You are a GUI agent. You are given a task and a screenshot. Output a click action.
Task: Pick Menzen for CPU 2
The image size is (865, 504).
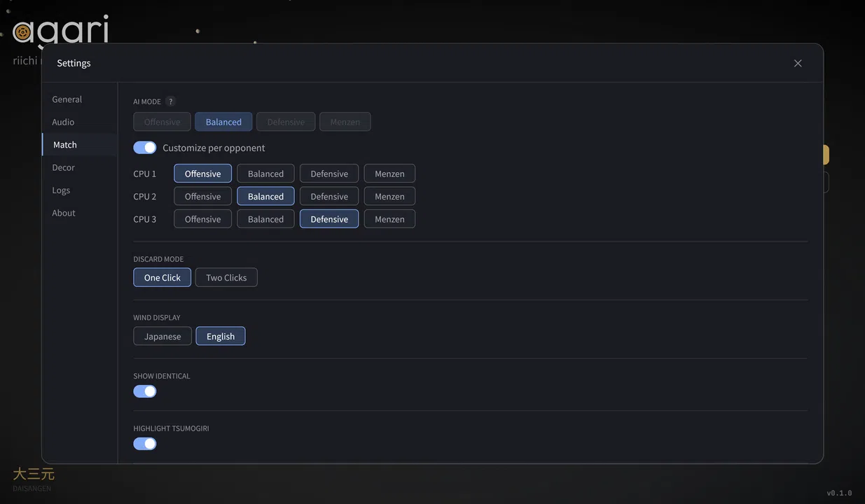click(x=389, y=196)
